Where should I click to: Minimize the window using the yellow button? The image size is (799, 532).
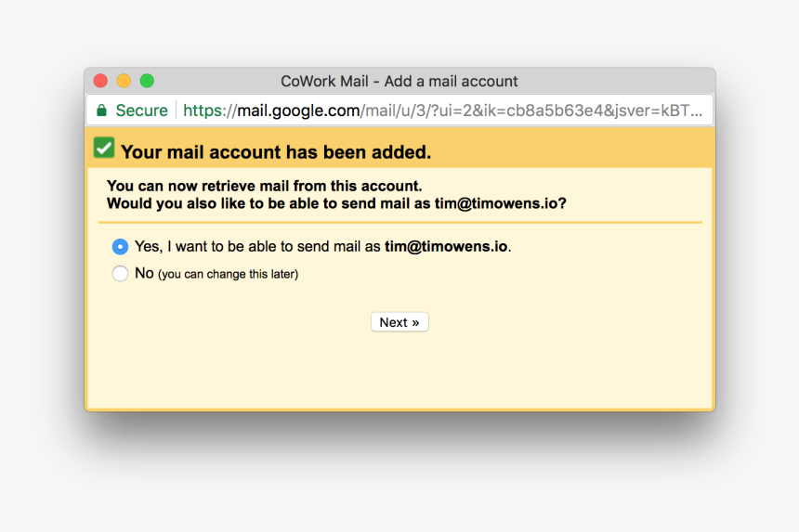(124, 82)
